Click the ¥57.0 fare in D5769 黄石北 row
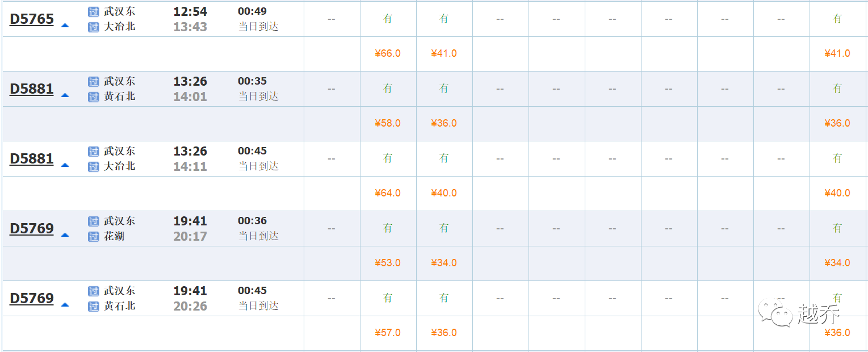 pos(388,333)
